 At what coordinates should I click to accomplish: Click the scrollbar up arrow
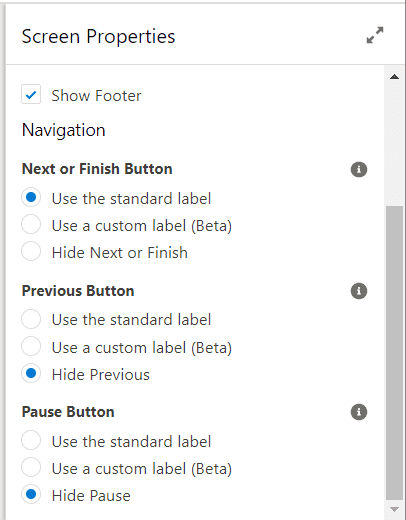point(394,77)
